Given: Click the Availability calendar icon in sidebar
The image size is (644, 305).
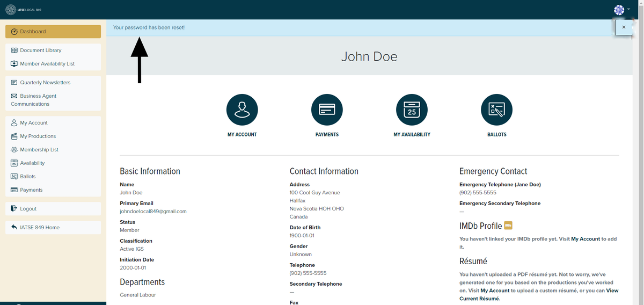Looking at the screenshot, I should (x=14, y=163).
